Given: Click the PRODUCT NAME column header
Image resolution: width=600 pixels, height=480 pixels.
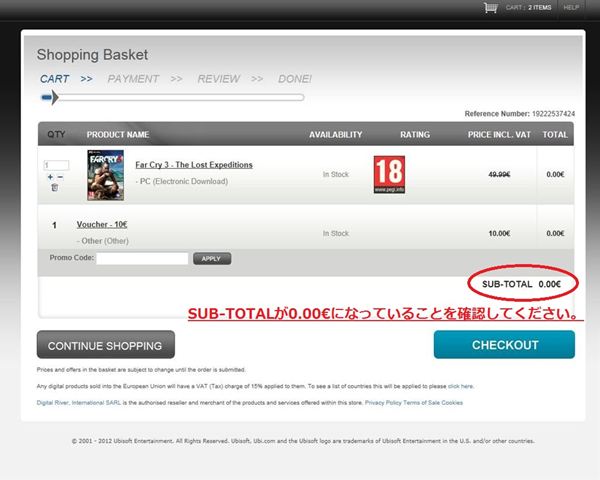Looking at the screenshot, I should [x=118, y=135].
